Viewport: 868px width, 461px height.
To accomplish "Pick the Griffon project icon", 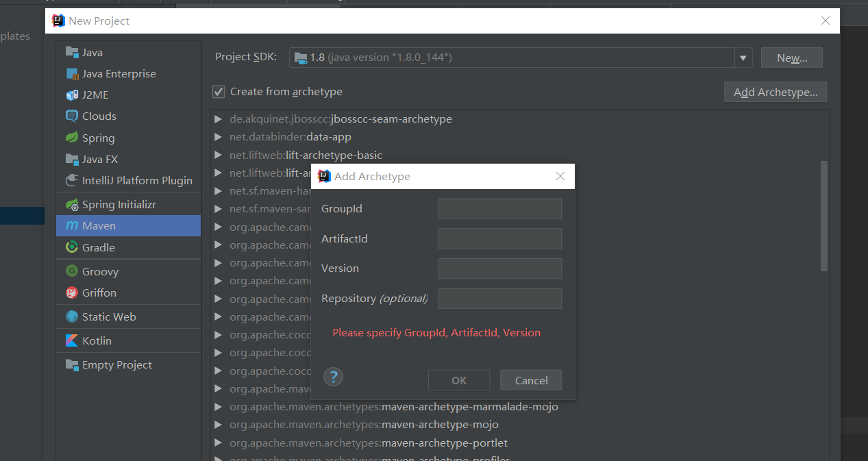I will click(x=72, y=292).
